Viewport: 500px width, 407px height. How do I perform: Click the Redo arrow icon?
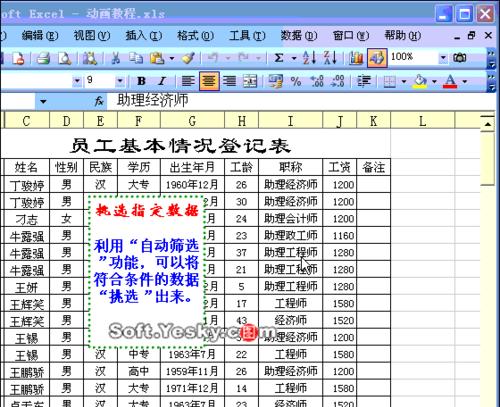(243, 58)
